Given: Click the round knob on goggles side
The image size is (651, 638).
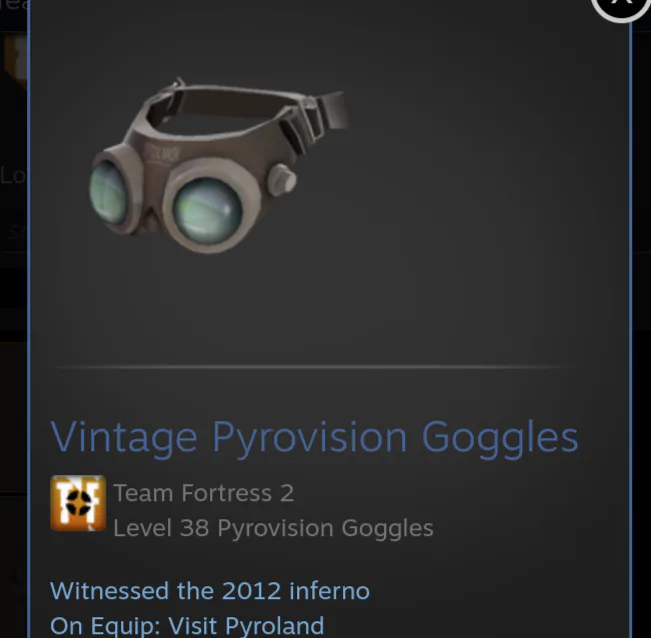Looking at the screenshot, I should 282,179.
